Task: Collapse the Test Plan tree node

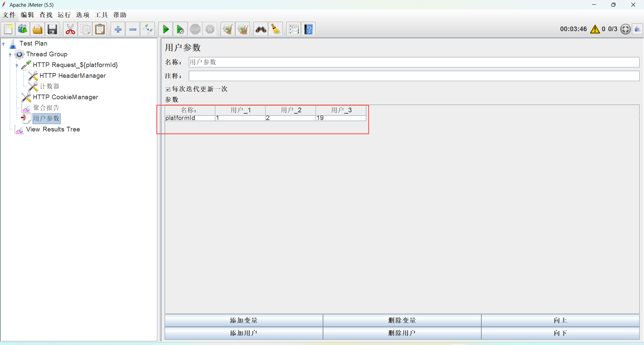Action: point(4,44)
